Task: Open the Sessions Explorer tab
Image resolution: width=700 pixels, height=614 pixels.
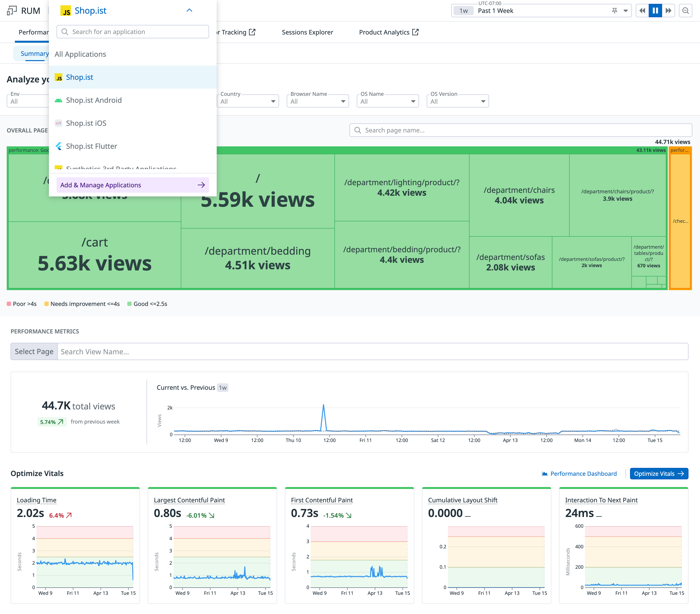Action: pos(307,32)
